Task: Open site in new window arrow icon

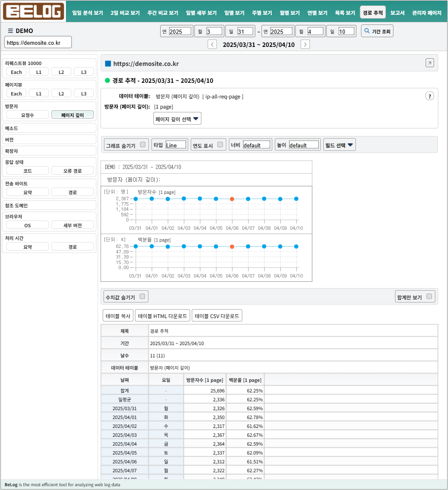Action: [x=429, y=63]
